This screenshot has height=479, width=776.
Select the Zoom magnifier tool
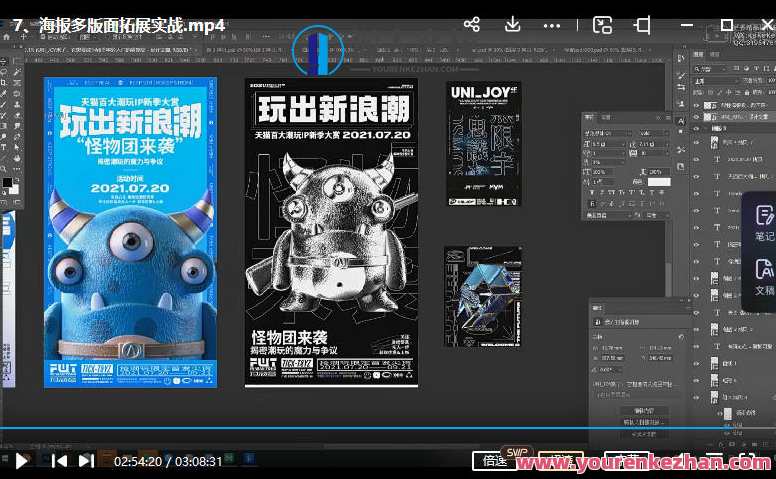coord(3,169)
